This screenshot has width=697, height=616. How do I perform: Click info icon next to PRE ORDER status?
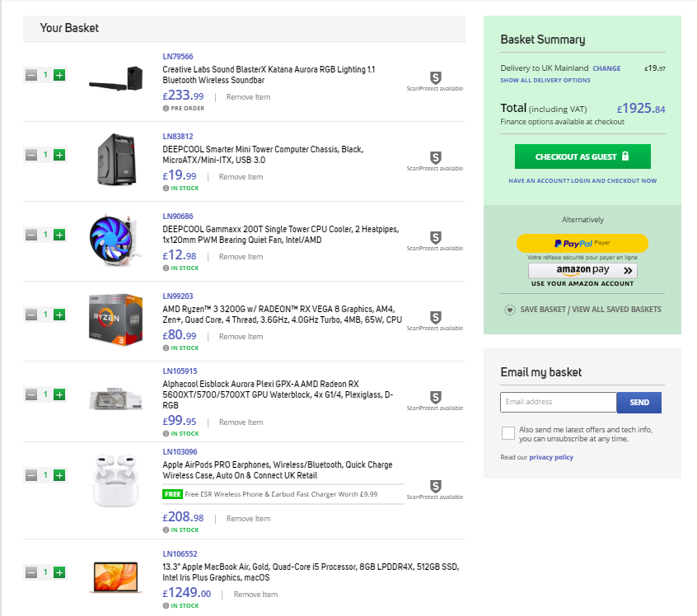166,109
